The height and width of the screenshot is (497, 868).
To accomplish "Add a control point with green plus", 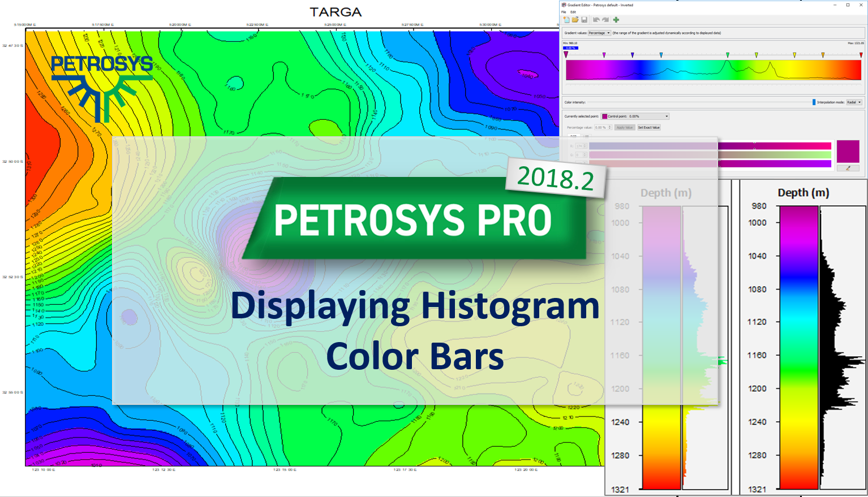I will 616,20.
